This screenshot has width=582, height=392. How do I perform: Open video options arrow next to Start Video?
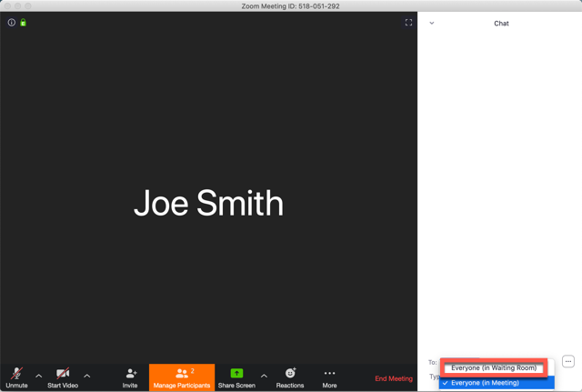click(x=87, y=376)
